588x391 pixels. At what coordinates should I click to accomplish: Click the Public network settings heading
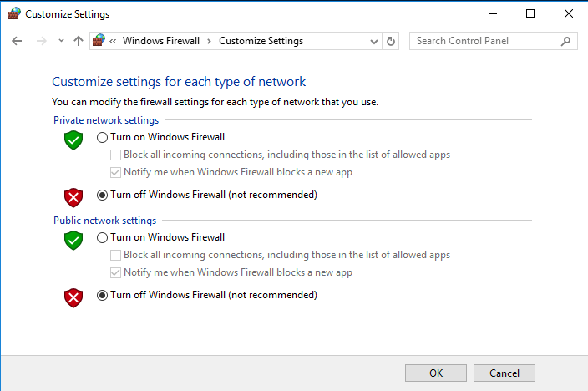pos(104,221)
